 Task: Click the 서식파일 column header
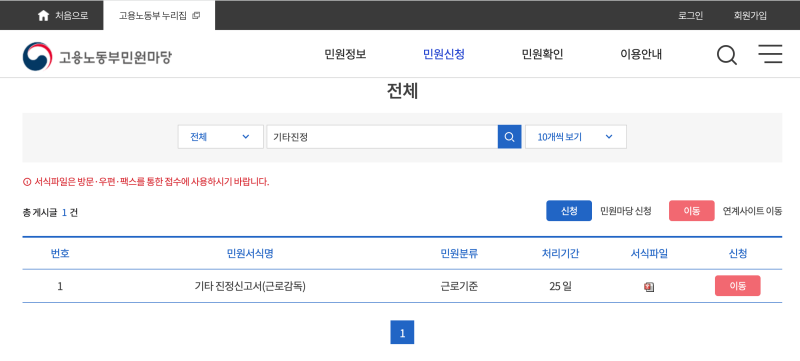(x=649, y=253)
